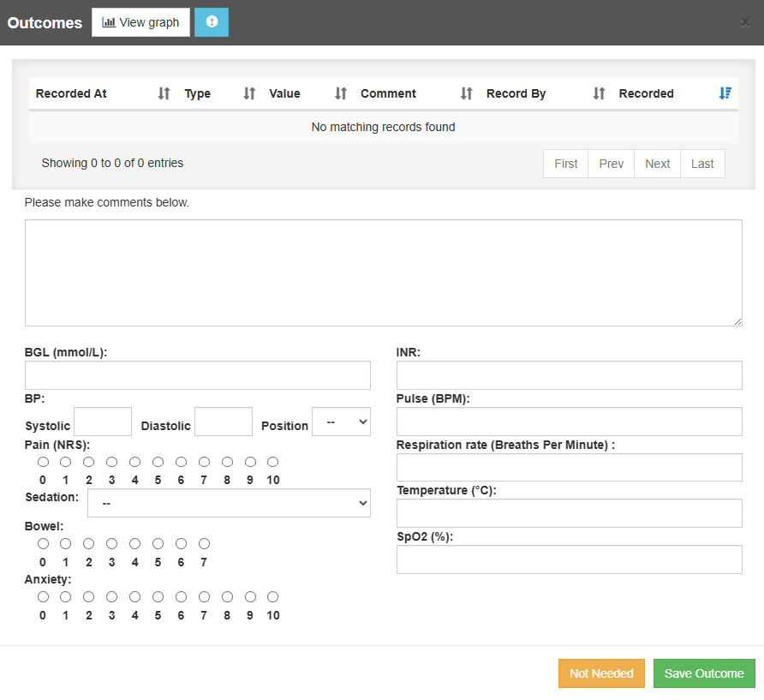
Task: Click the comments text area
Action: coord(383,272)
